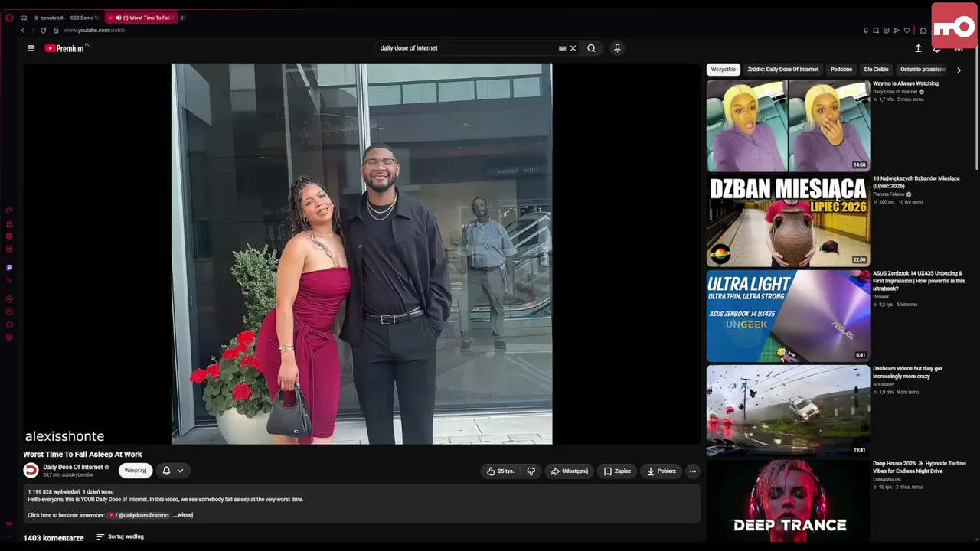Screen dimensions: 980x551
Task: Switch to the cswatch.lt browser tab
Action: (x=66, y=18)
